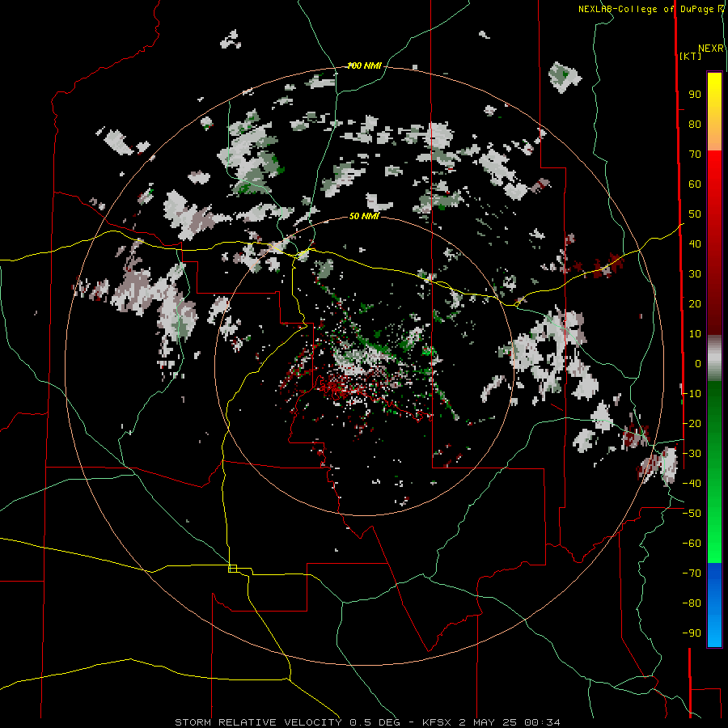The height and width of the screenshot is (728, 728).
Task: Click the "50 NMI" range ring label
Action: pyautogui.click(x=365, y=216)
